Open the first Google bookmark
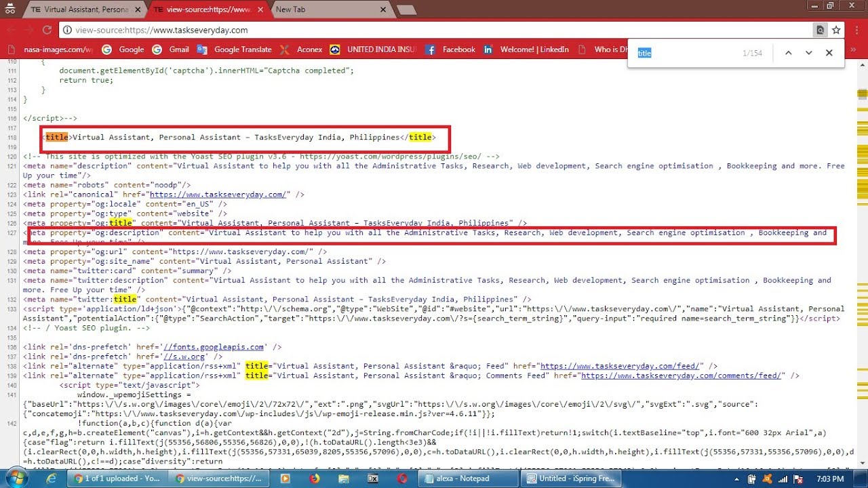This screenshot has height=488, width=868. pyautogui.click(x=123, y=49)
